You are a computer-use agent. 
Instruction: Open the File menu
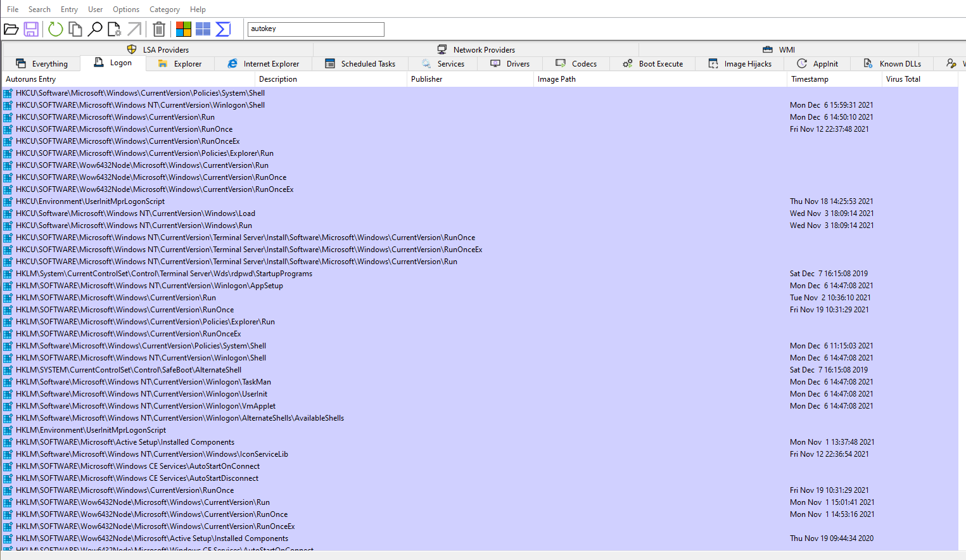pyautogui.click(x=13, y=10)
